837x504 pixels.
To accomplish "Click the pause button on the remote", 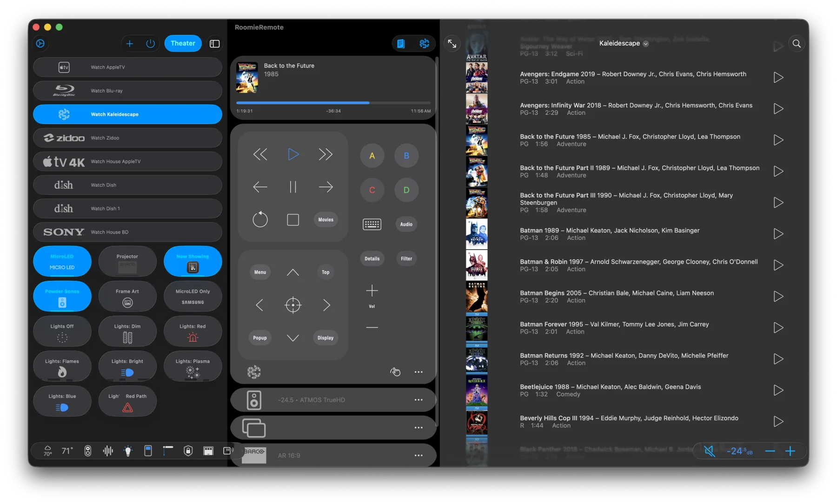I will (293, 187).
